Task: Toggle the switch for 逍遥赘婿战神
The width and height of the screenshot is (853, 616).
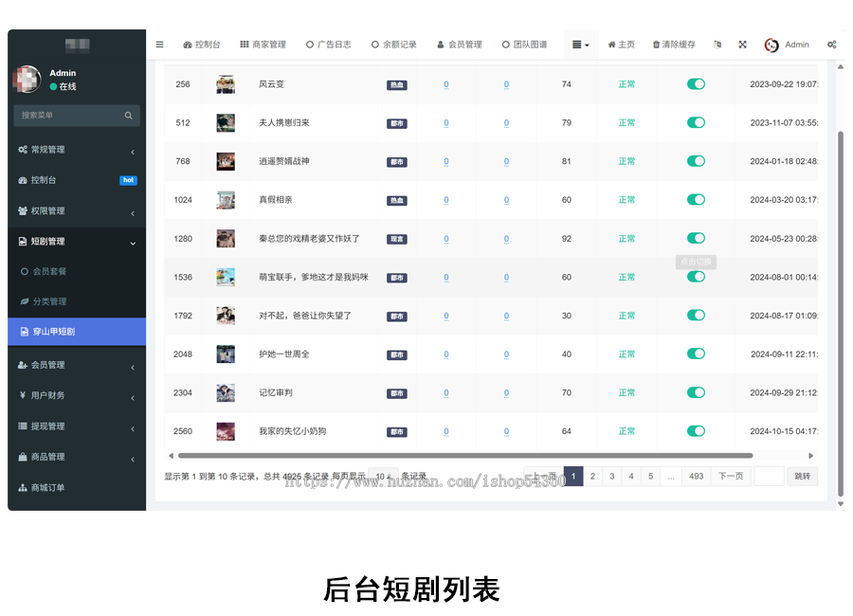Action: tap(696, 161)
